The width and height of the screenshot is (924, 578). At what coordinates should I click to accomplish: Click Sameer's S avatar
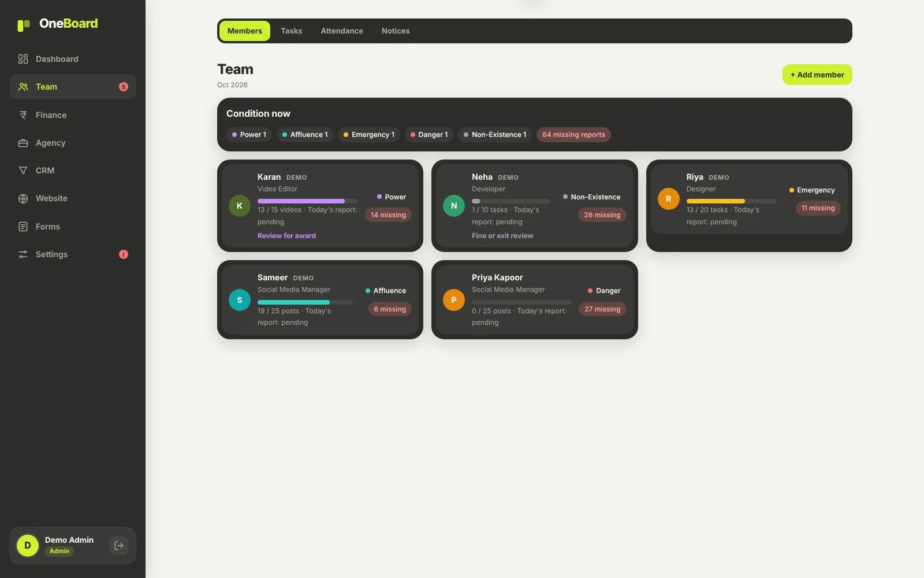[240, 300]
